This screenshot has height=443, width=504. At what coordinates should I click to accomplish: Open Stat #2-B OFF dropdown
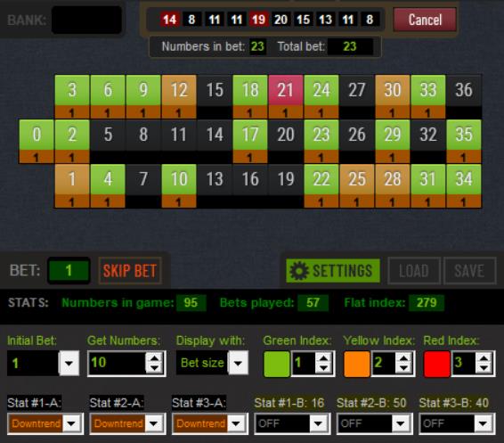coord(400,423)
